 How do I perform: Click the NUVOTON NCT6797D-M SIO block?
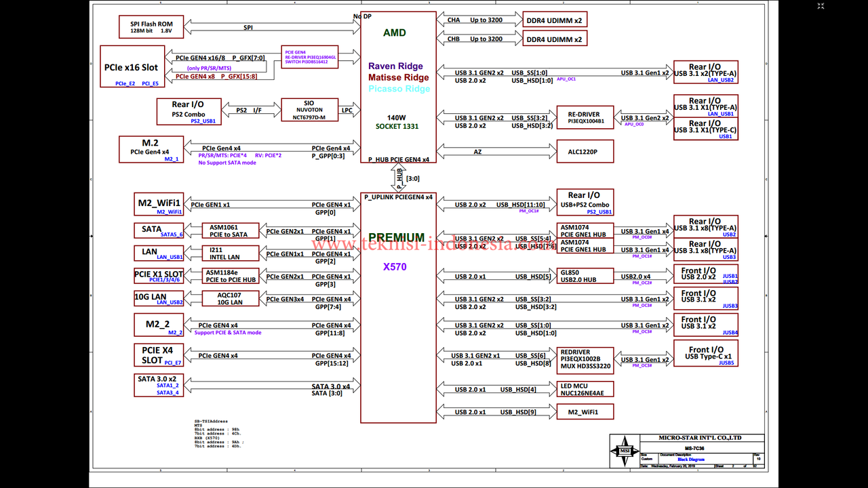pos(309,110)
